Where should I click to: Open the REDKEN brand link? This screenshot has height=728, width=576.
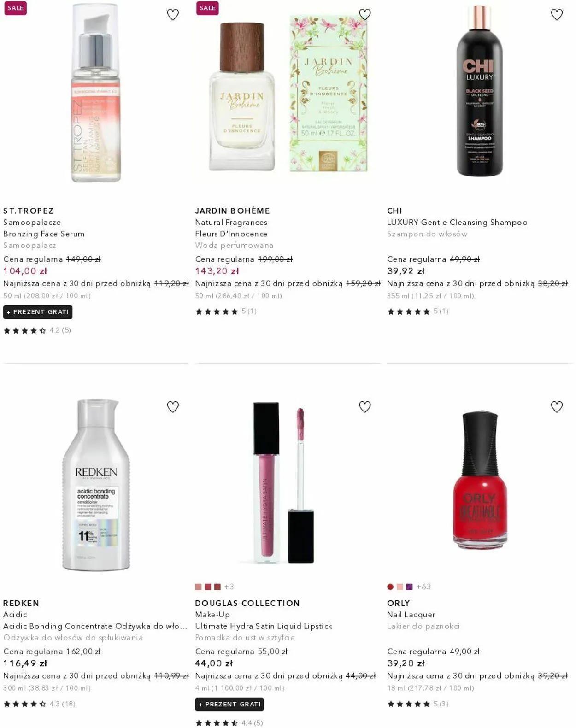[x=21, y=603]
